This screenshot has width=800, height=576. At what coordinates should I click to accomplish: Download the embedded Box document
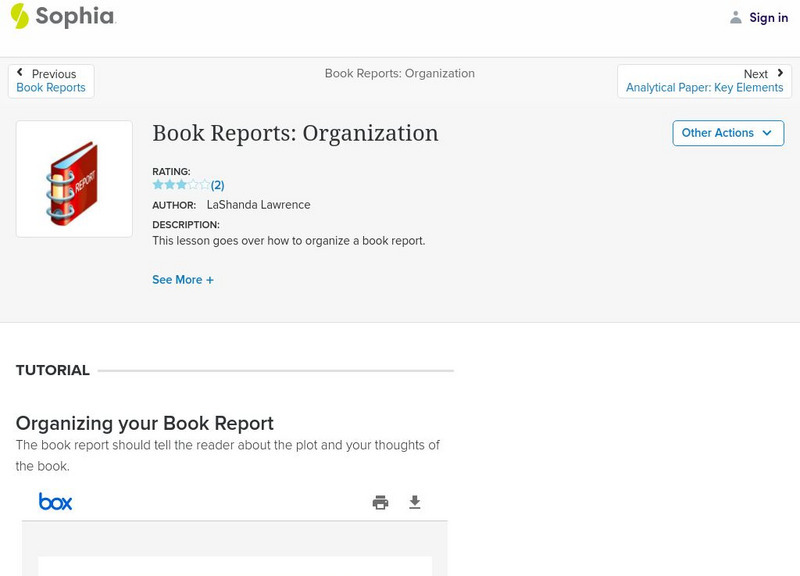(x=415, y=502)
